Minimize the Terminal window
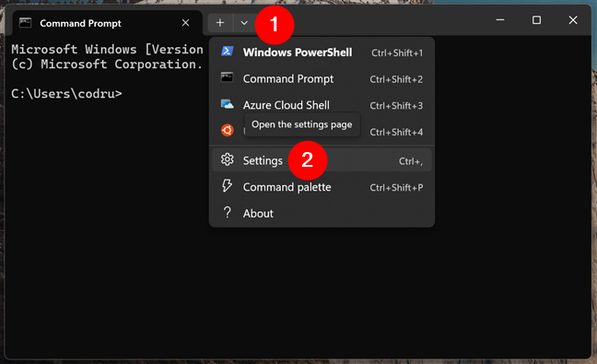The height and width of the screenshot is (364, 597). pyautogui.click(x=500, y=19)
